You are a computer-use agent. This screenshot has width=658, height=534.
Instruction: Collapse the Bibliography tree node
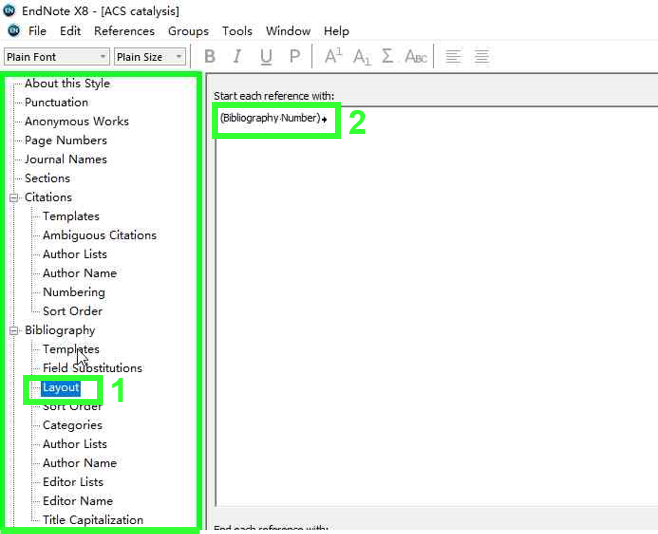15,331
